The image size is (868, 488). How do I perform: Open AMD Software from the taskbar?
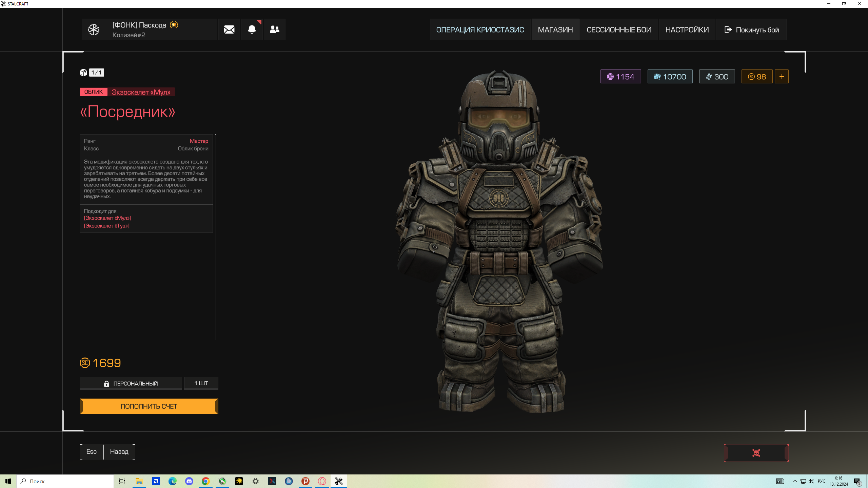point(156,481)
